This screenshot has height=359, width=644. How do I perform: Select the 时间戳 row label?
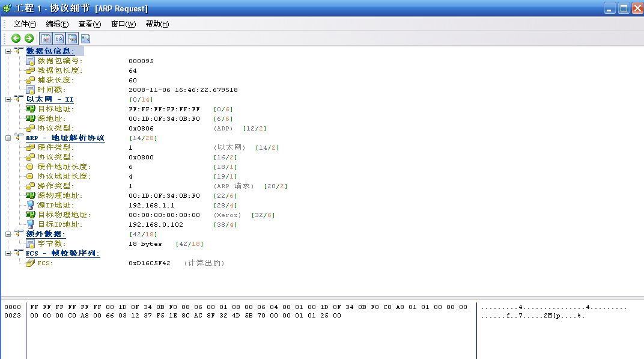coord(51,90)
